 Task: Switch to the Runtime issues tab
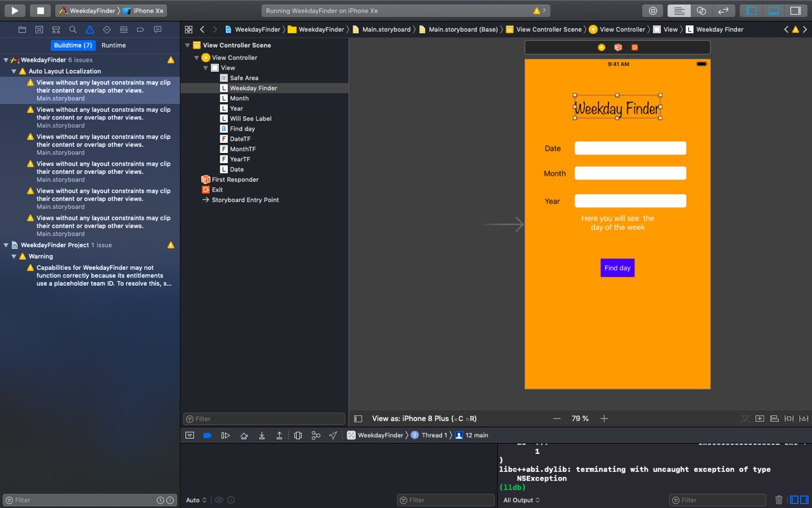point(114,45)
